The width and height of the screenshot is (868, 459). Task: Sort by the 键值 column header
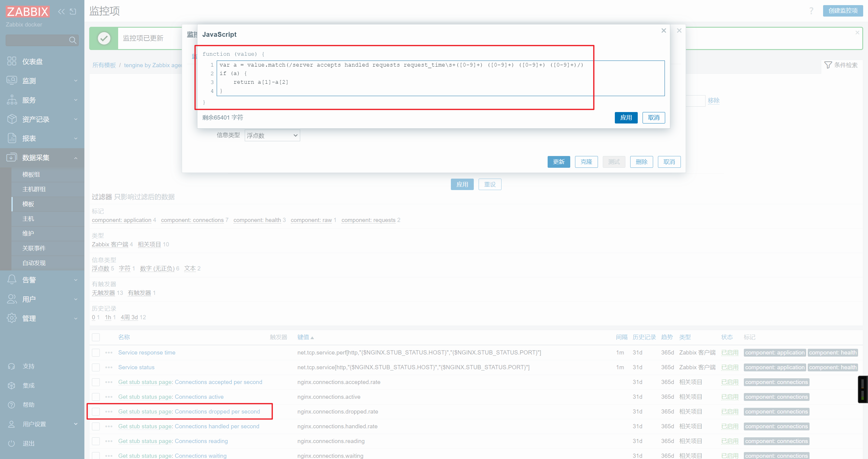point(305,337)
